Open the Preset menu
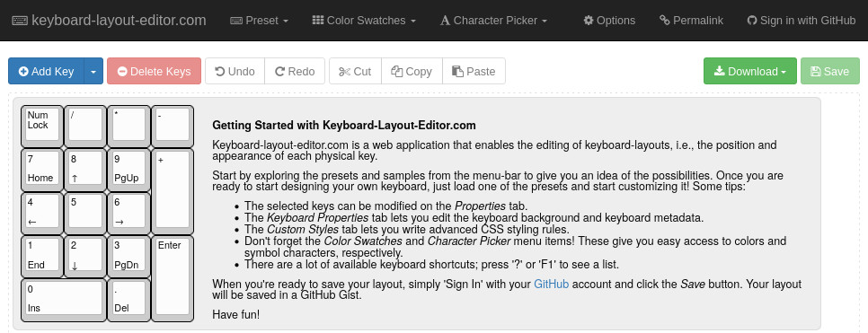This screenshot has width=868, height=333. tap(259, 21)
